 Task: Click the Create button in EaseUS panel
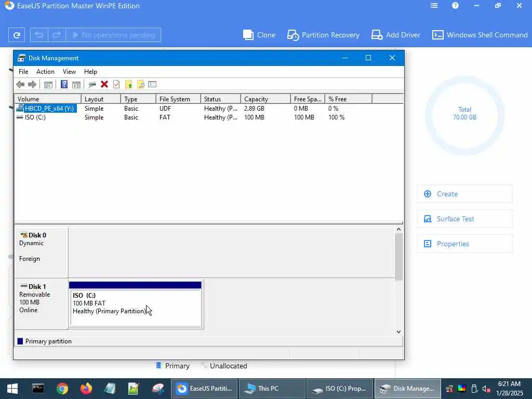pyautogui.click(x=464, y=194)
